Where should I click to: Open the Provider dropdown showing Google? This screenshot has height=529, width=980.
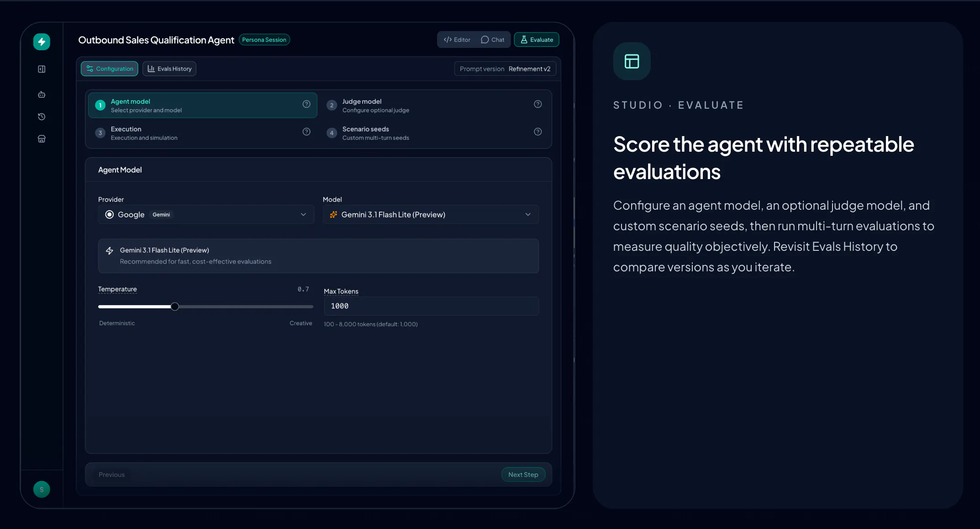(x=206, y=215)
